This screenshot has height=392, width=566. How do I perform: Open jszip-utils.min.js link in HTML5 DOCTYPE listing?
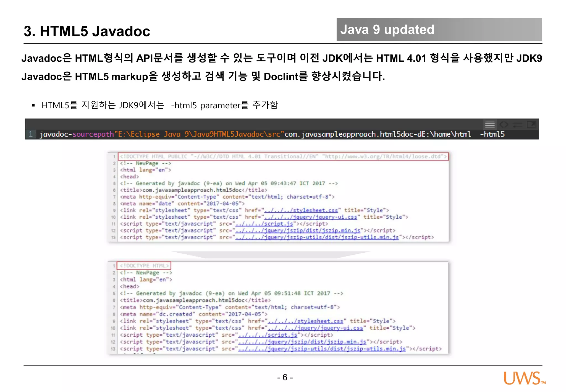pyautogui.click(x=322, y=349)
